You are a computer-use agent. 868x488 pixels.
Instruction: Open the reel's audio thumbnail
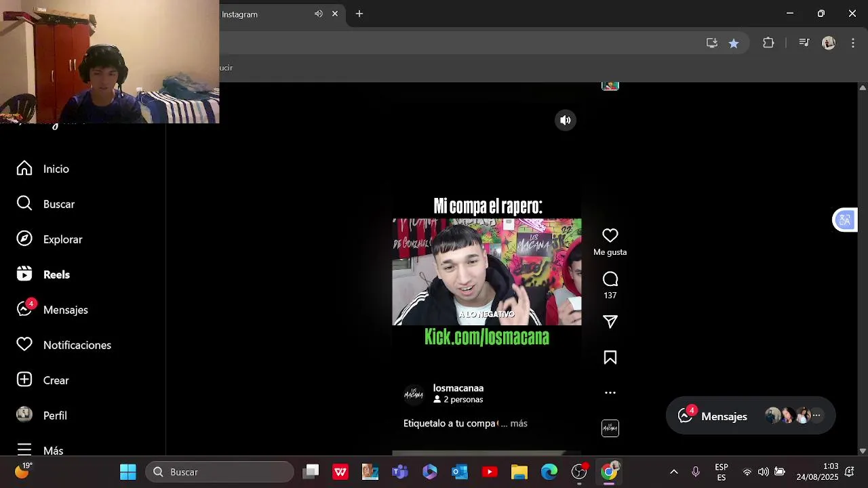tap(610, 428)
